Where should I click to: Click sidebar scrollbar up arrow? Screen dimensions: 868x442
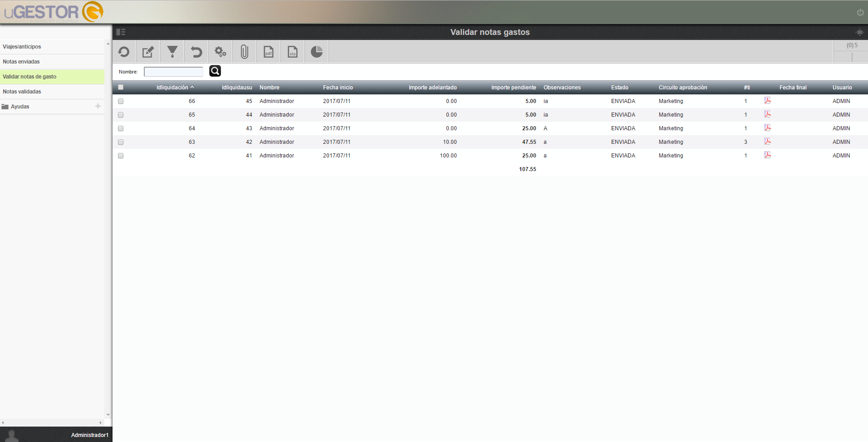coord(108,44)
